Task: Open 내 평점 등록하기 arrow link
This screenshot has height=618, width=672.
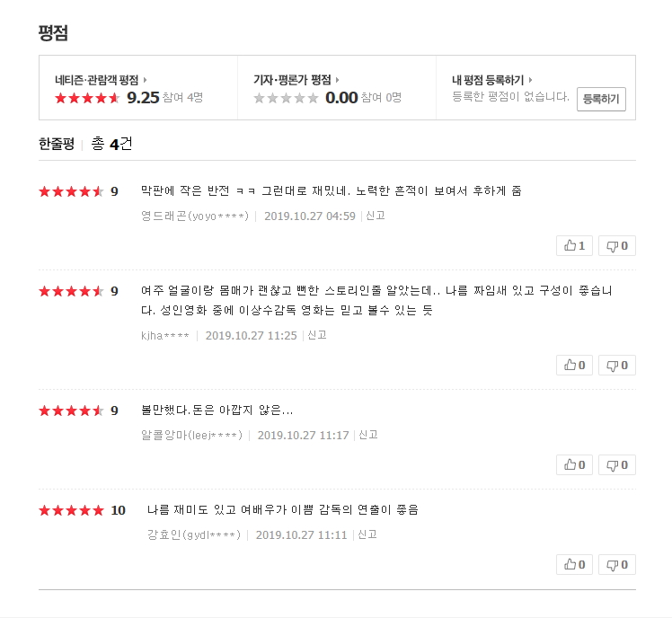Action: coord(531,80)
